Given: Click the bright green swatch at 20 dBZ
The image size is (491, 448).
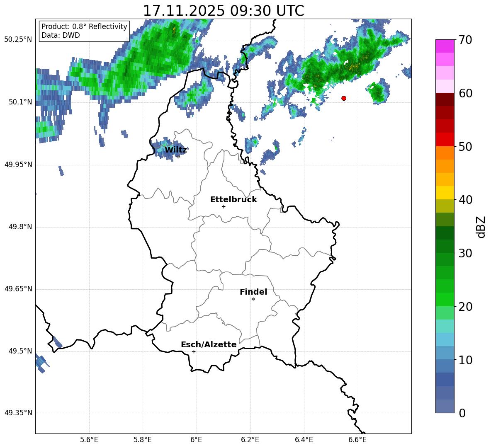Looking at the screenshot, I should (445, 299).
